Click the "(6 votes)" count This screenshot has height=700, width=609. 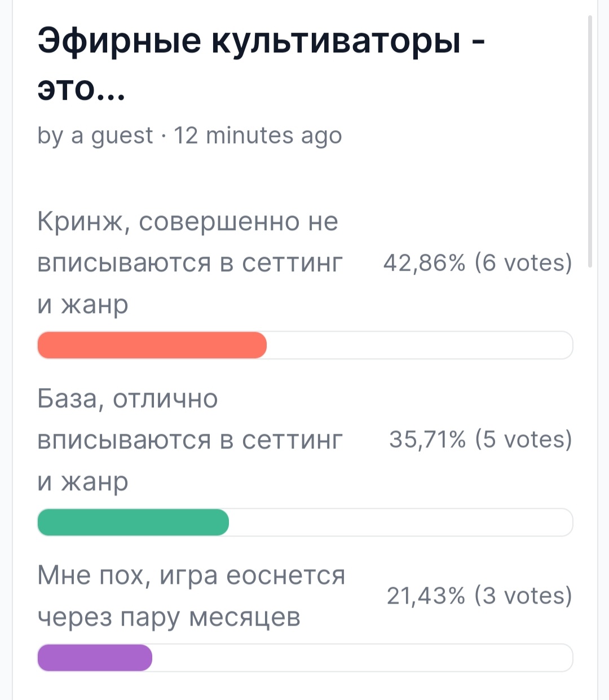tap(523, 263)
